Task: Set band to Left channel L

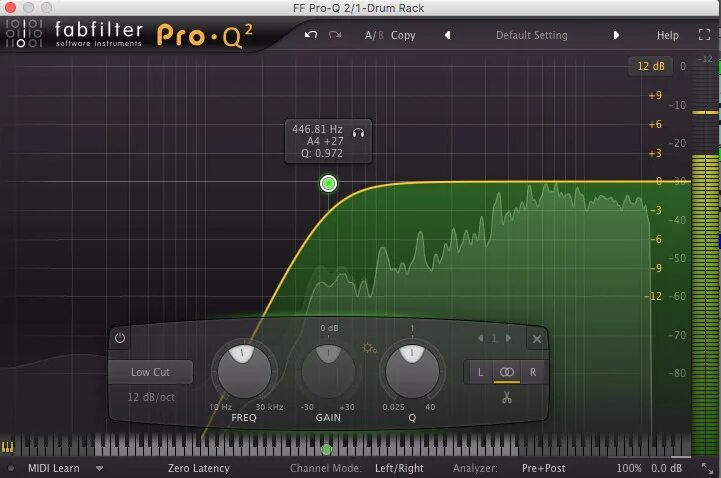Action: [480, 372]
